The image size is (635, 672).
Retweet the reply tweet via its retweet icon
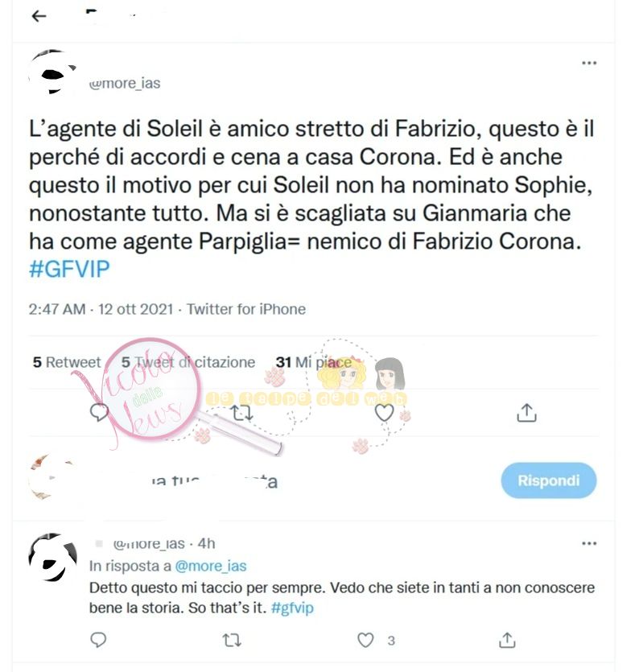point(233,641)
